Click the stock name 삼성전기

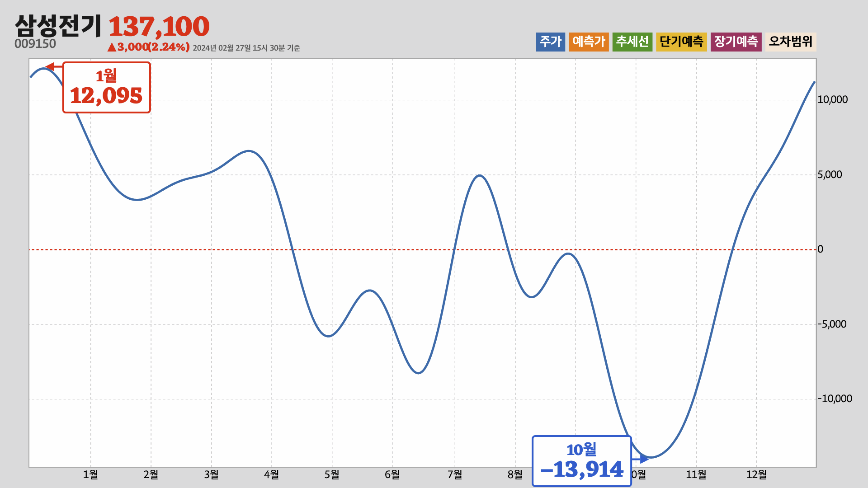58,26
